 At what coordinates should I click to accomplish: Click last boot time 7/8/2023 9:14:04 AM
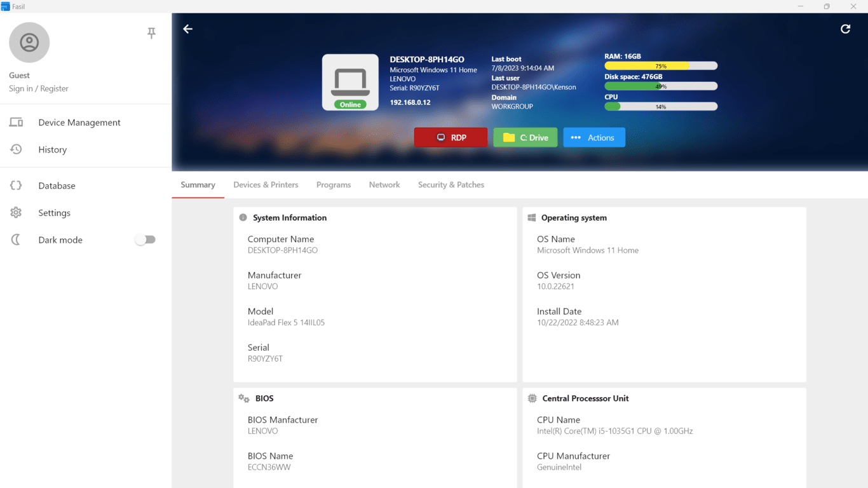point(522,68)
